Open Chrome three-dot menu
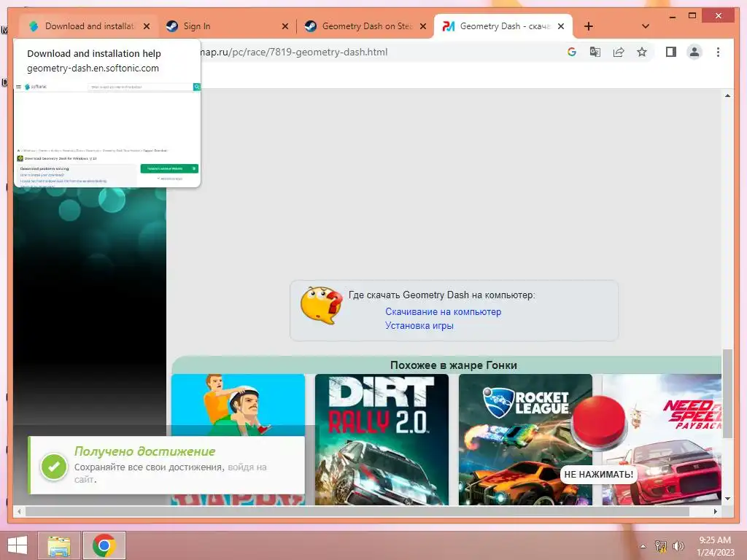This screenshot has width=747, height=560. coord(718,52)
